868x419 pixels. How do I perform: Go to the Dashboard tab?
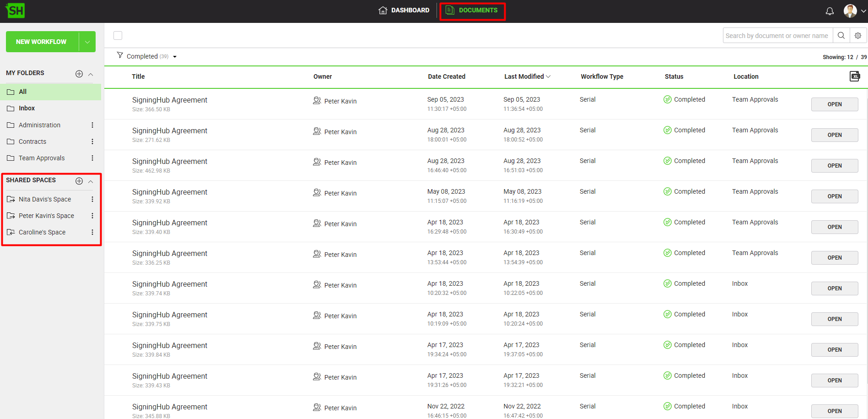(404, 10)
